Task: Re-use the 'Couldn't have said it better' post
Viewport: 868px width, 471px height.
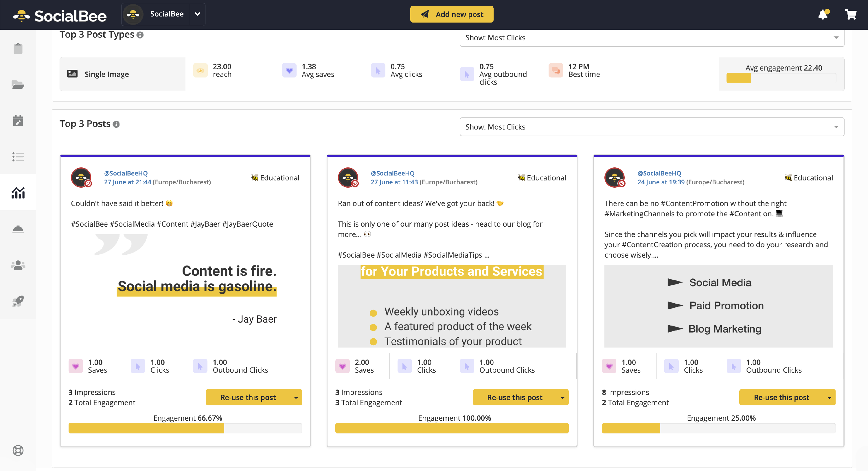Action: [248, 397]
